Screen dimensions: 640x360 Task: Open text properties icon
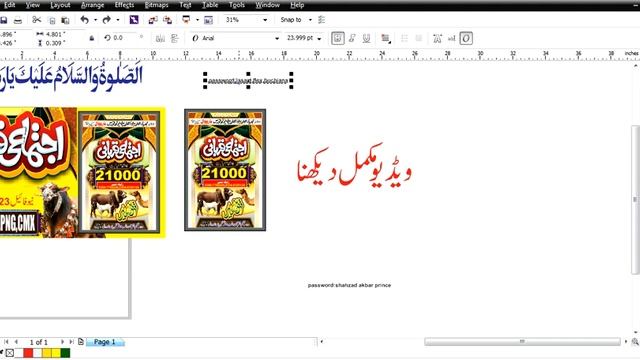(437, 38)
